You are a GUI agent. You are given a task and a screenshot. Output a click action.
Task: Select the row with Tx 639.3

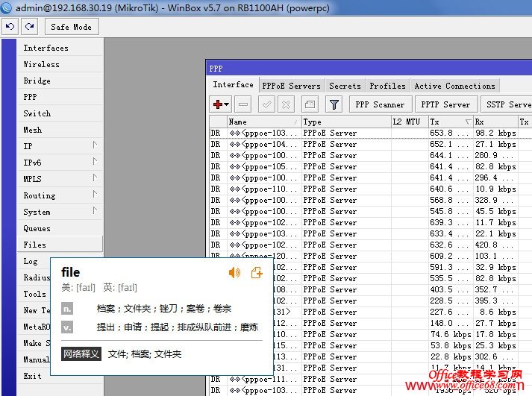coord(371,222)
